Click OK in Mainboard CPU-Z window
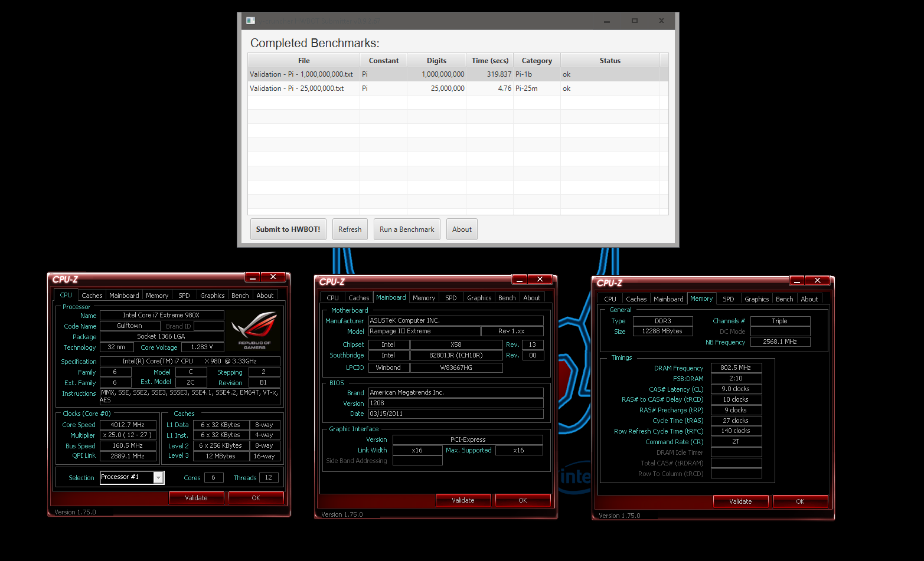This screenshot has height=561, width=924. point(523,500)
